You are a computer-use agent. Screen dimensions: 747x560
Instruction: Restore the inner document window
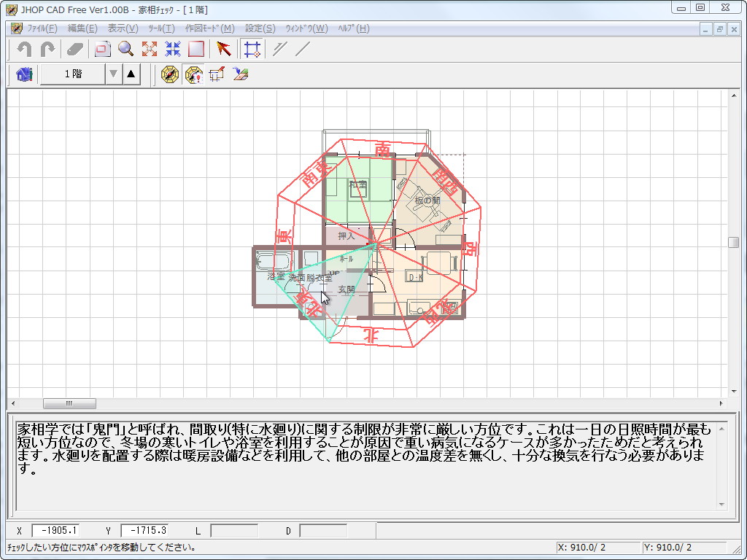coord(720,29)
